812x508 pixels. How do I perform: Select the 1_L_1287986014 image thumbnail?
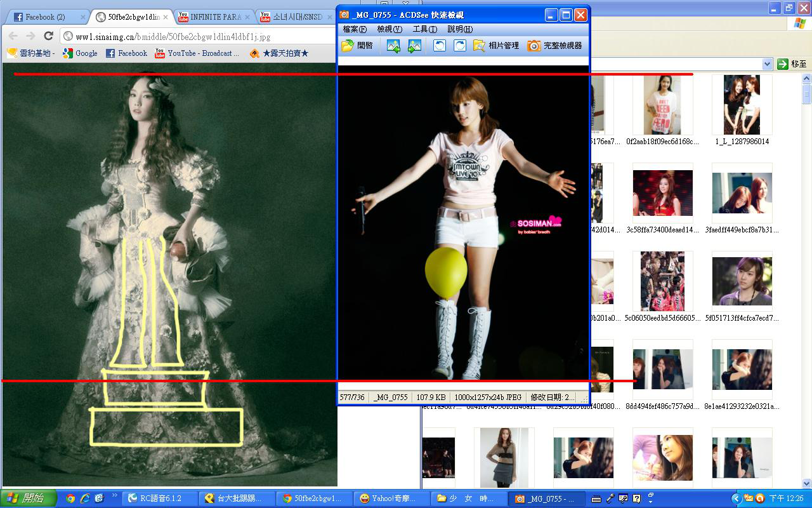pyautogui.click(x=742, y=105)
